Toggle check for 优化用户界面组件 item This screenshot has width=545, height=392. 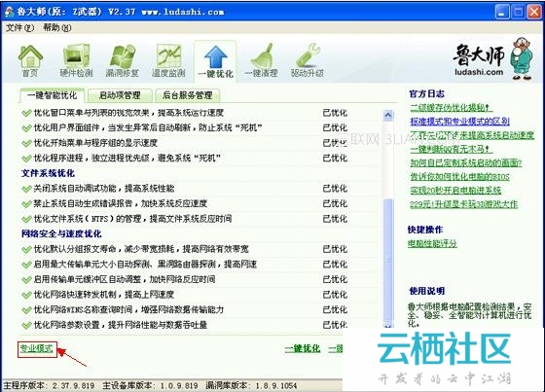[x=27, y=127]
